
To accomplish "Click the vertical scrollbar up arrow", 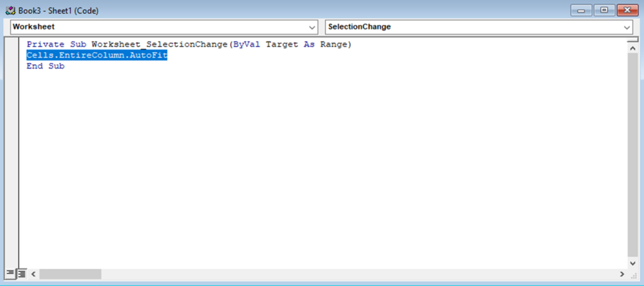I will click(x=633, y=47).
